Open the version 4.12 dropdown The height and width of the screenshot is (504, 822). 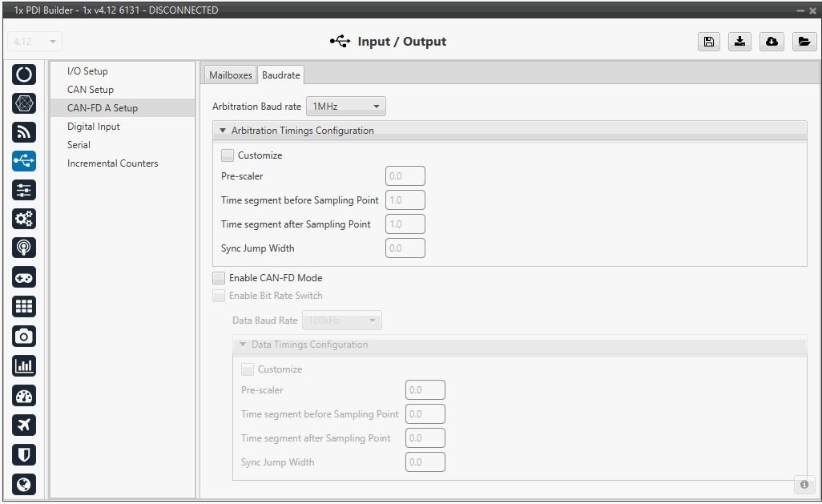[x=35, y=41]
